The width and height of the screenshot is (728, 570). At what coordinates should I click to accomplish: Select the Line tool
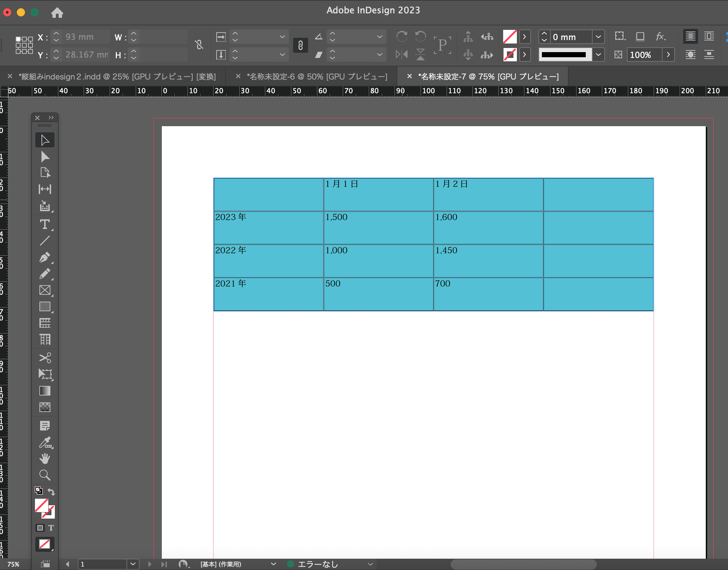(x=45, y=241)
